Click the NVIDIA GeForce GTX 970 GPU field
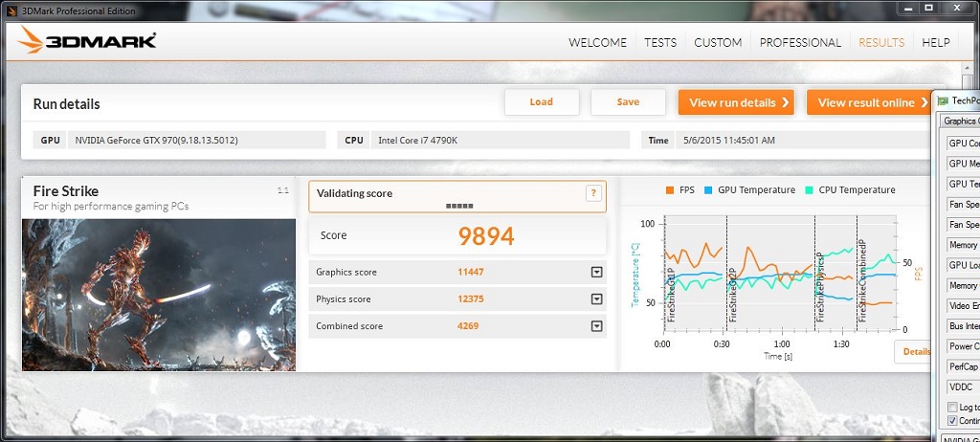The height and width of the screenshot is (442, 980). [x=197, y=140]
